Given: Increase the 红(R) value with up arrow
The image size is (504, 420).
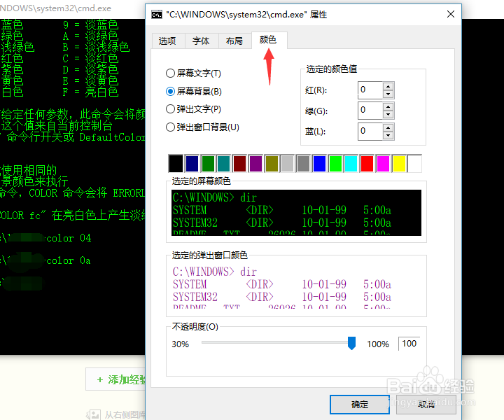Looking at the screenshot, I should coord(388,86).
